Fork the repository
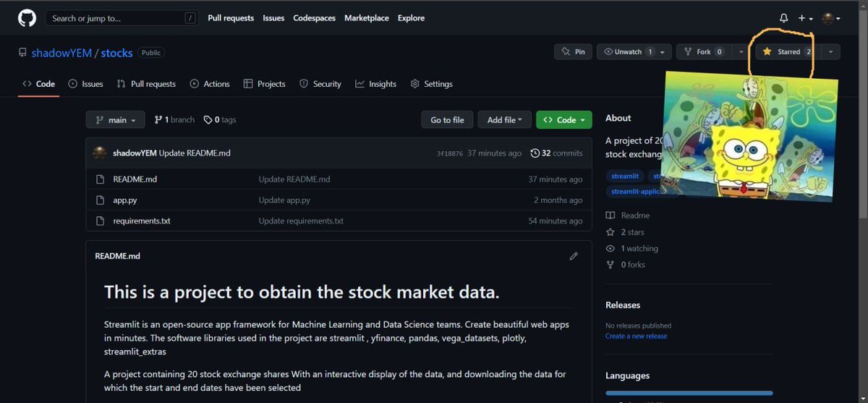The width and height of the screenshot is (868, 403). pos(703,52)
